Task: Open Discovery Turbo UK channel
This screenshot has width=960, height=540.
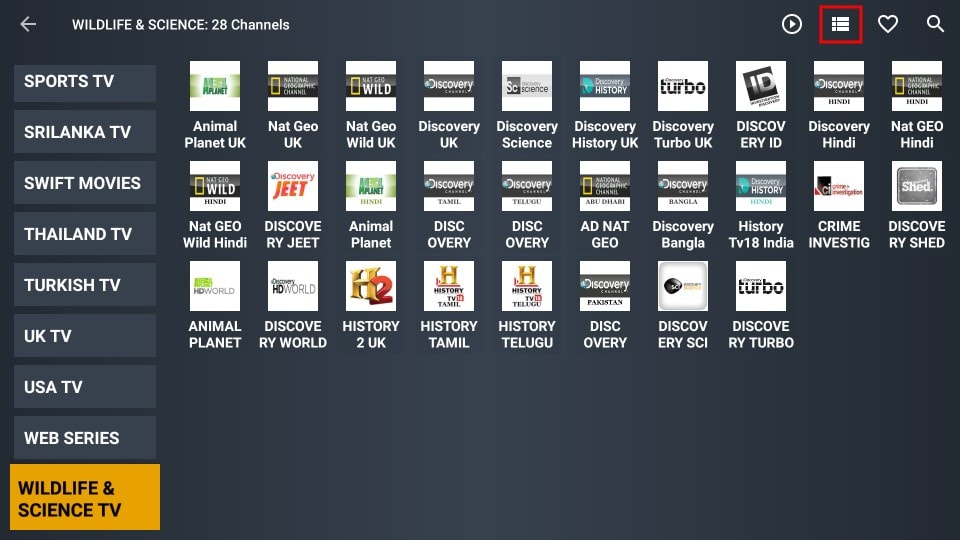Action: (683, 106)
